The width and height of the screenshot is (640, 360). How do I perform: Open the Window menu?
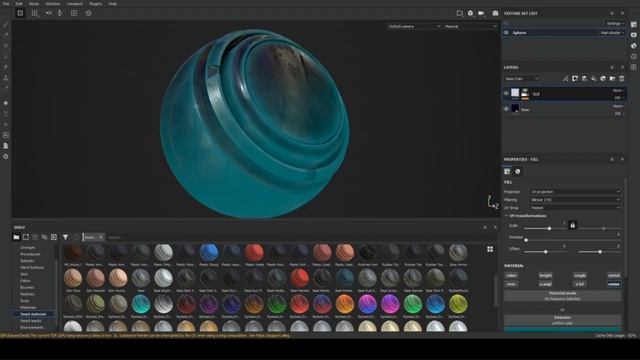53,4
